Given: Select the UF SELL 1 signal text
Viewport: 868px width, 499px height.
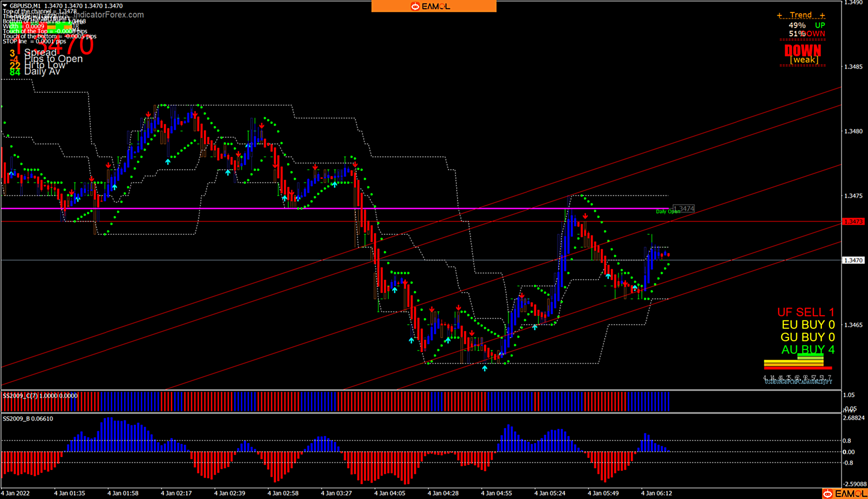Looking at the screenshot, I should [805, 312].
